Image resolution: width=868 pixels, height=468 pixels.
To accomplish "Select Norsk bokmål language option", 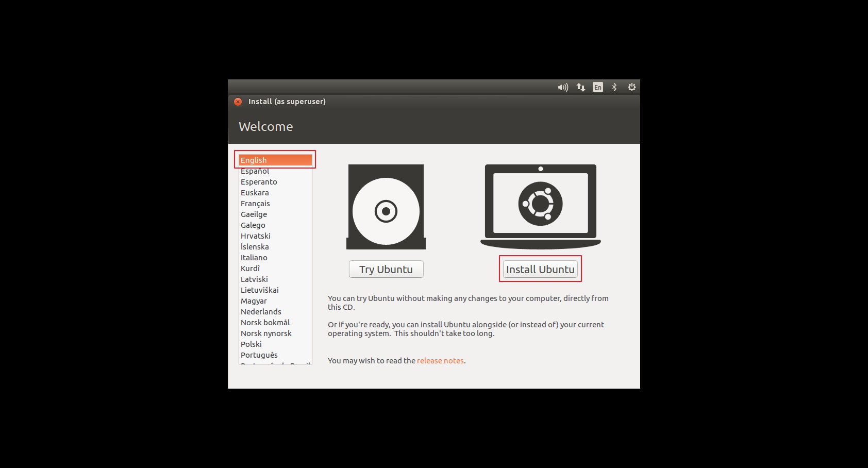I will (x=265, y=322).
